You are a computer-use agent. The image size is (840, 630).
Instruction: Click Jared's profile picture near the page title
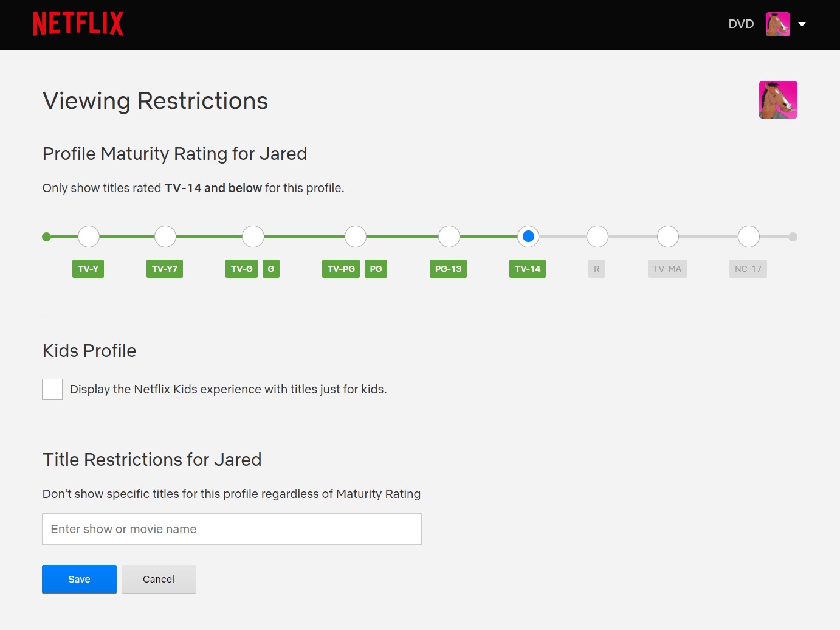[778, 99]
